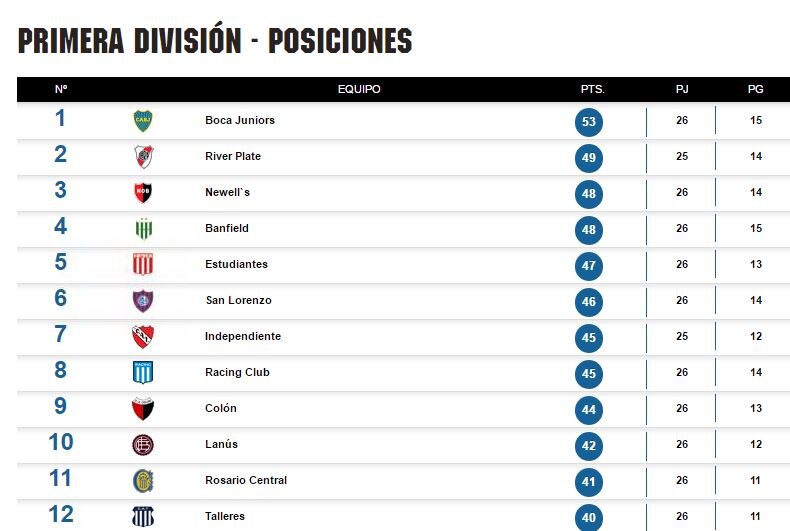The width and height of the screenshot is (790, 531).
Task: Click the Boca Juniors crest icon
Action: pyautogui.click(x=143, y=121)
